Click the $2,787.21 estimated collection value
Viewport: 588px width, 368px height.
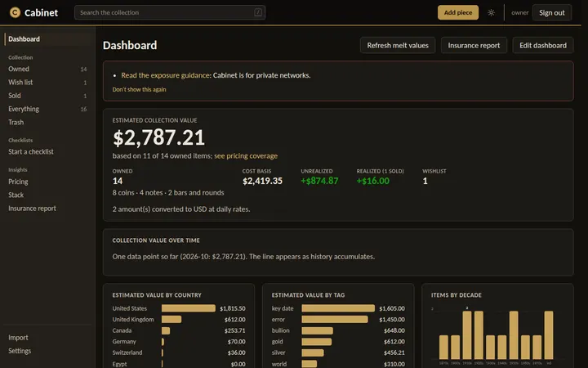158,137
